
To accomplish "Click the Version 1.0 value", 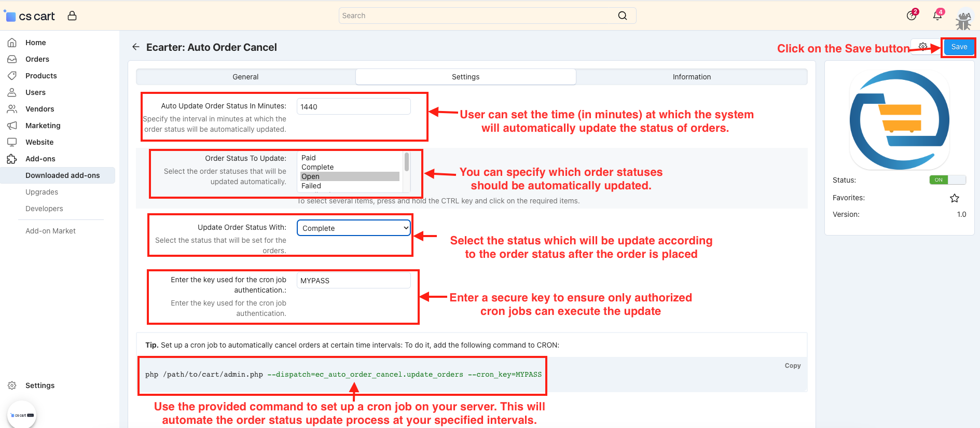I will click(961, 214).
